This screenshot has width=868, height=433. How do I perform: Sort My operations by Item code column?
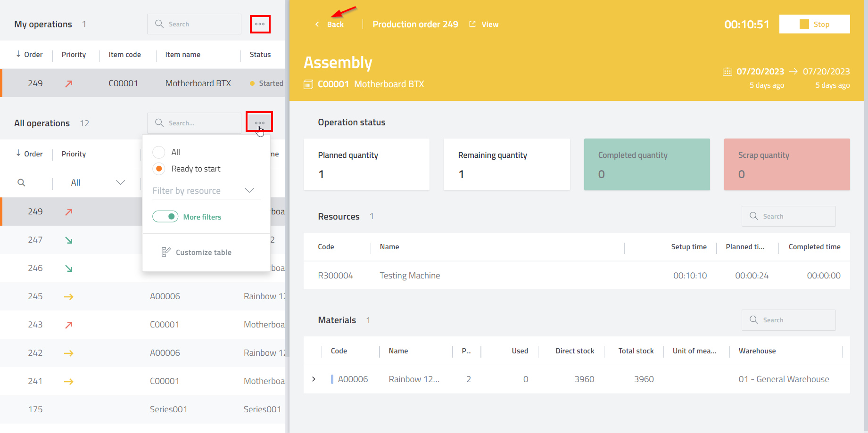(x=124, y=55)
